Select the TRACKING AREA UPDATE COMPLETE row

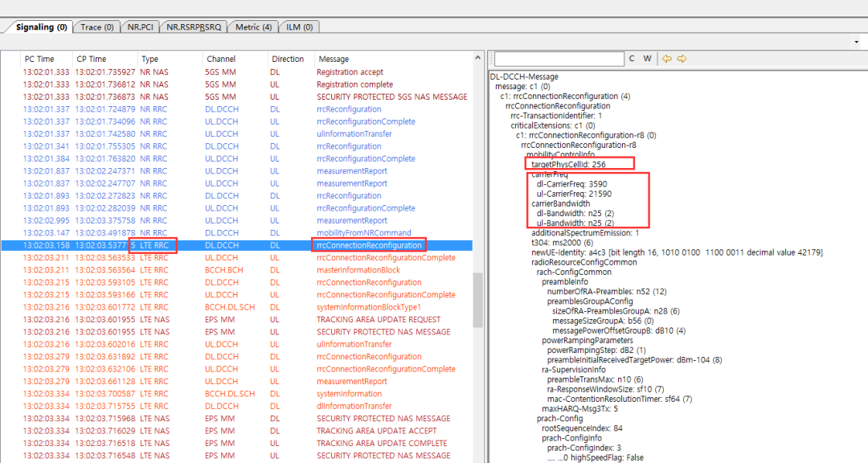(237, 443)
